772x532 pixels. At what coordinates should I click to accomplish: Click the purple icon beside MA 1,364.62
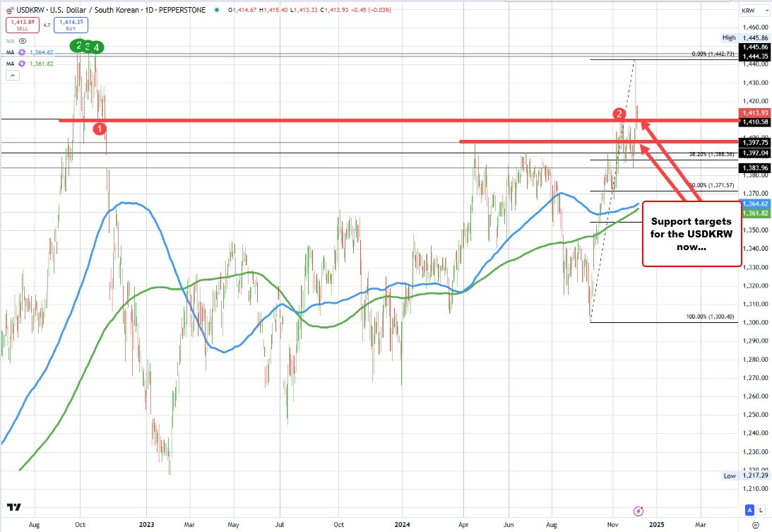tap(22, 52)
